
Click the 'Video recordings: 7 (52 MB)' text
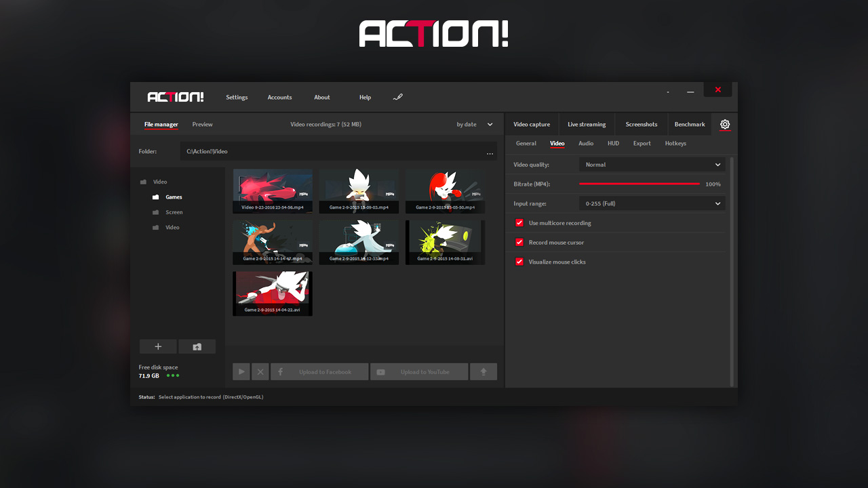pos(325,125)
